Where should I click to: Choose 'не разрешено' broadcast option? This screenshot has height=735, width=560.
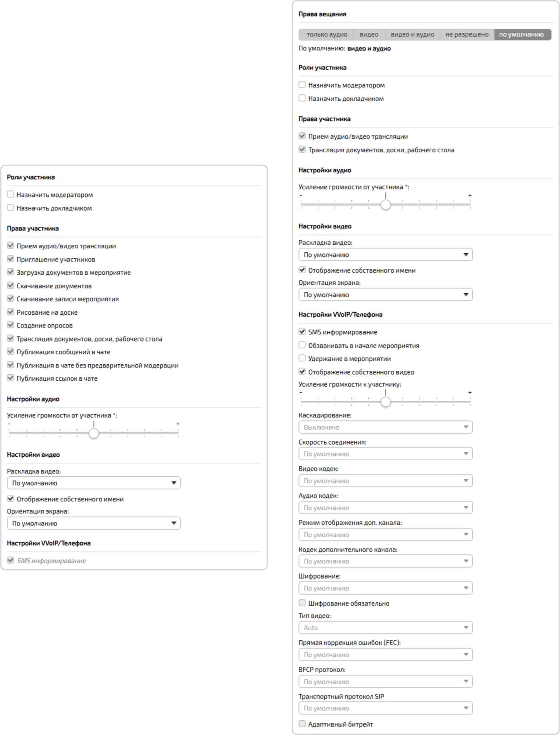pyautogui.click(x=467, y=35)
